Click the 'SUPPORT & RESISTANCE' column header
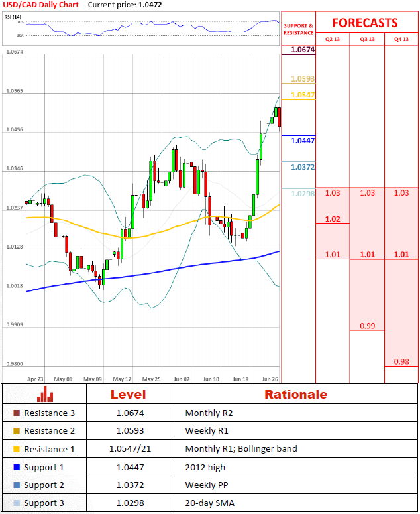420x514 pixels. [298, 29]
